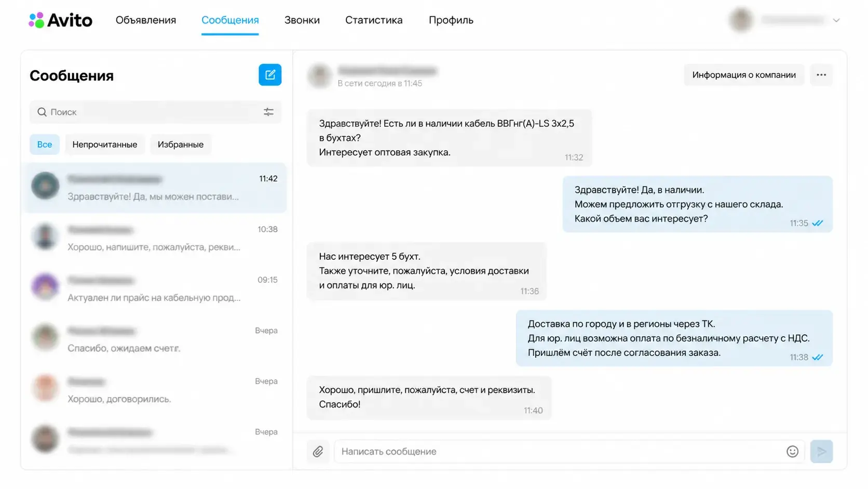Open the Профиль tab

pos(451,20)
